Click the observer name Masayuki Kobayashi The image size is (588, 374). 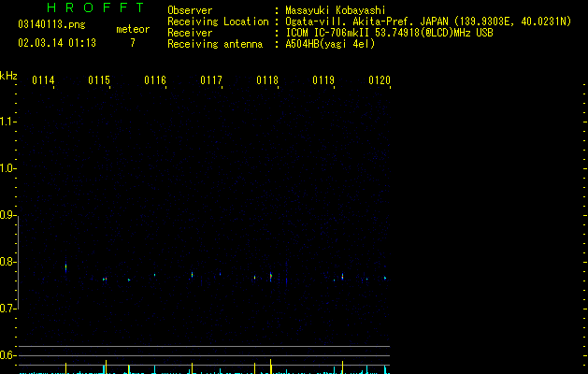336,10
